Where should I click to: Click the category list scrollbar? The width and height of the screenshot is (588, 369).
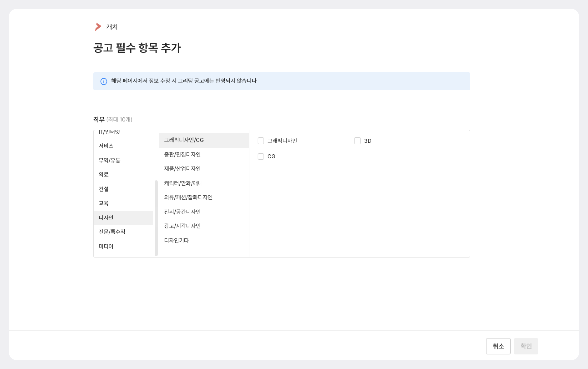point(156,218)
